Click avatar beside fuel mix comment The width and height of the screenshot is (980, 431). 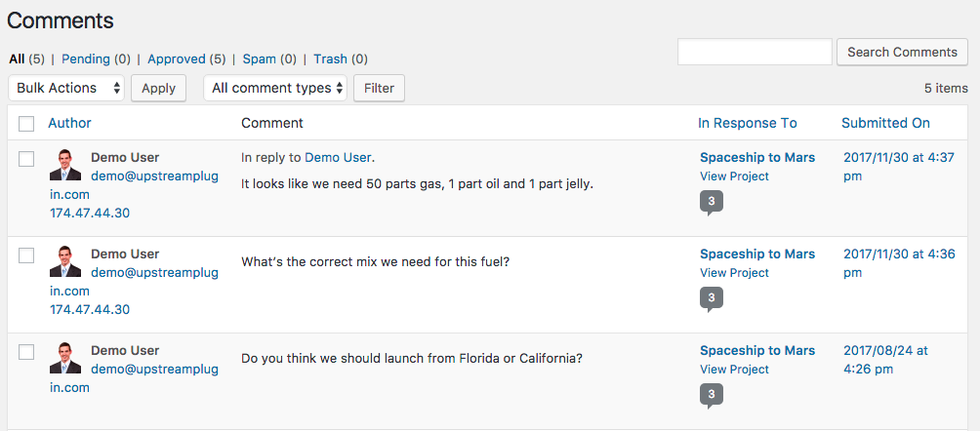pyautogui.click(x=65, y=261)
